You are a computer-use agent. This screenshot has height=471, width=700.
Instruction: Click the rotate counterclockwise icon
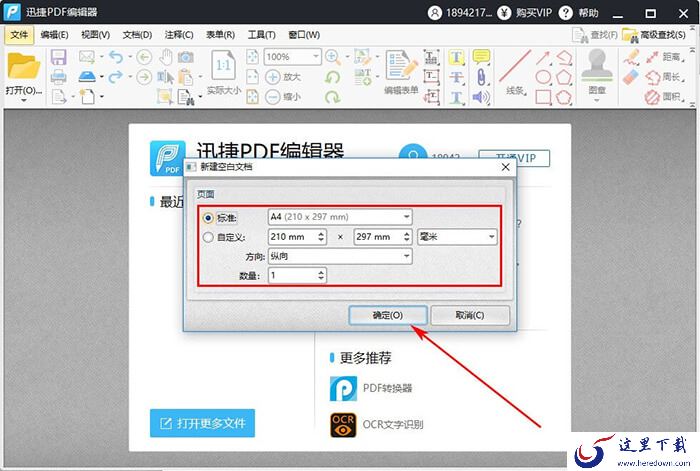332,77
